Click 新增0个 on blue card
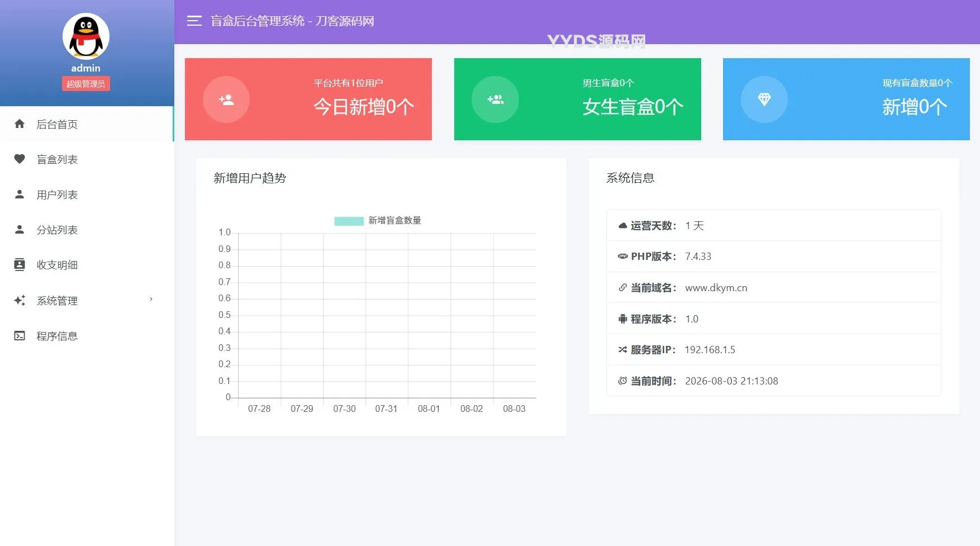Viewport: 980px width, 546px height. coord(915,107)
